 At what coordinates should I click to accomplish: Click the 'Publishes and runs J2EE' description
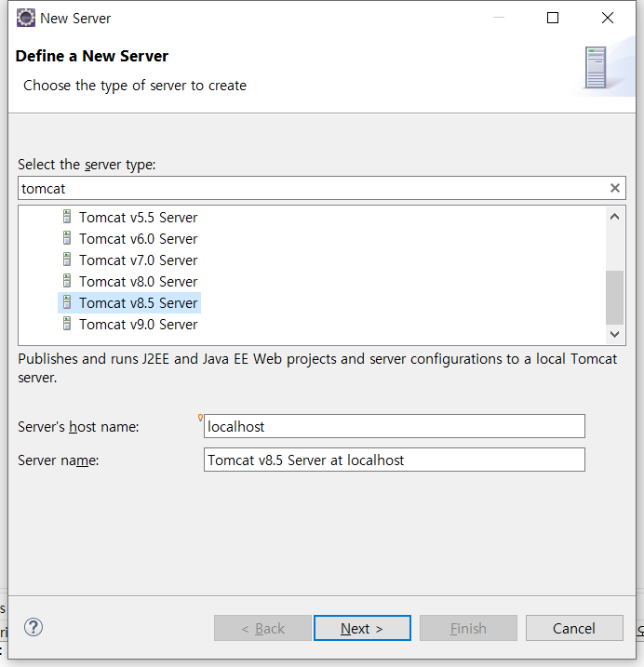click(x=317, y=368)
